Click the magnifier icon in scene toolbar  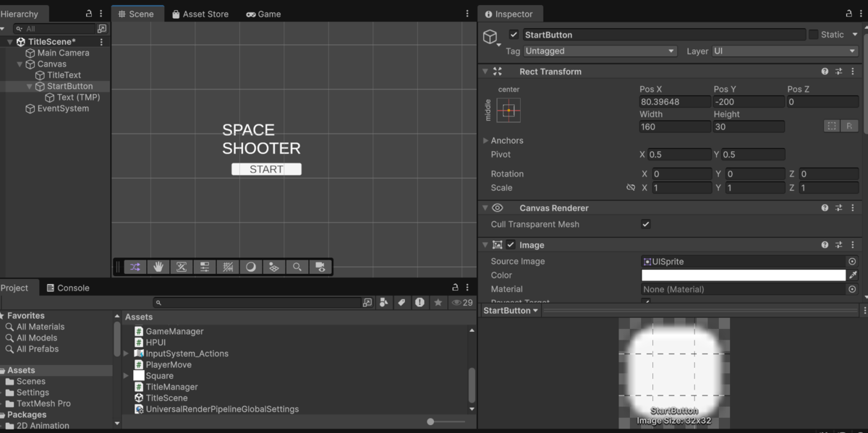point(297,267)
